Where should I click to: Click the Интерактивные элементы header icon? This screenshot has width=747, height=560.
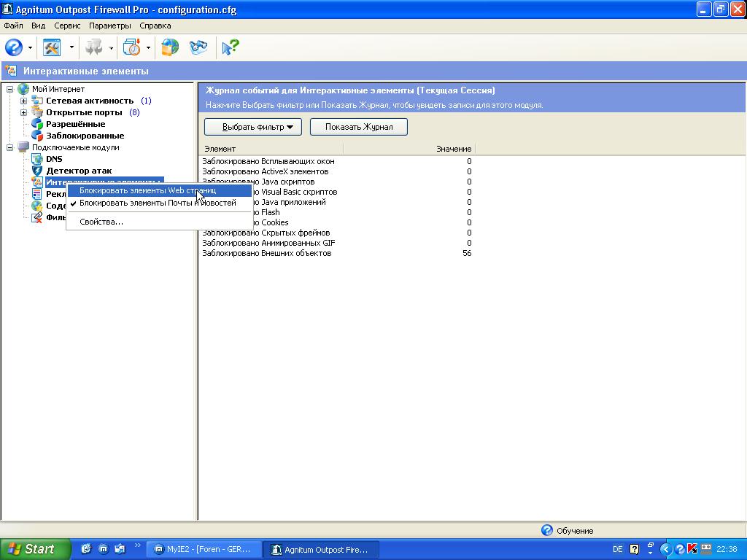tap(10, 71)
